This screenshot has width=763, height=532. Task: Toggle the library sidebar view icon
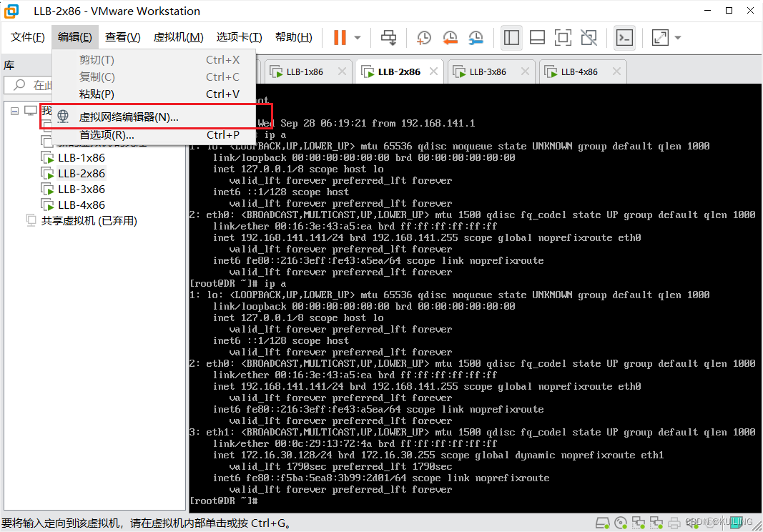[511, 37]
